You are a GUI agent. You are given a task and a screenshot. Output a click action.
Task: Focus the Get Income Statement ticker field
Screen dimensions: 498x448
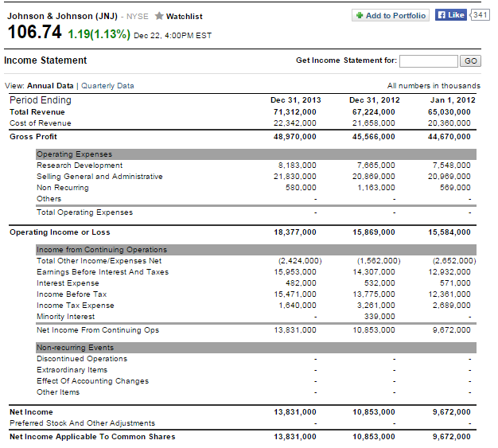tap(429, 61)
